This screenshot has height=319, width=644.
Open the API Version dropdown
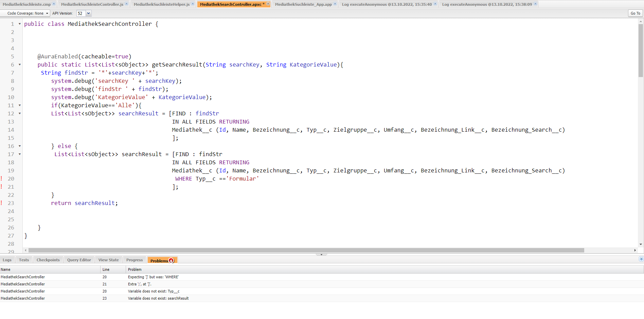[x=88, y=13]
